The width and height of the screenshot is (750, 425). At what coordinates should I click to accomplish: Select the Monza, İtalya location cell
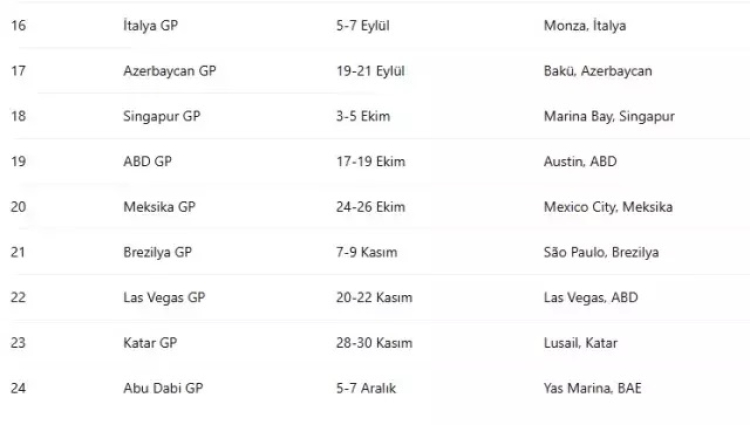(x=585, y=26)
